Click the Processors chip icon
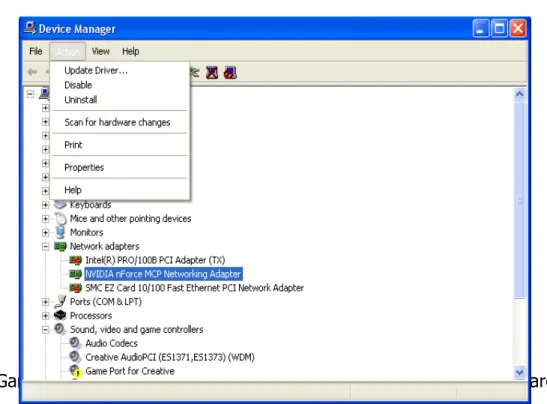Image resolution: width=547 pixels, height=404 pixels. tap(60, 315)
